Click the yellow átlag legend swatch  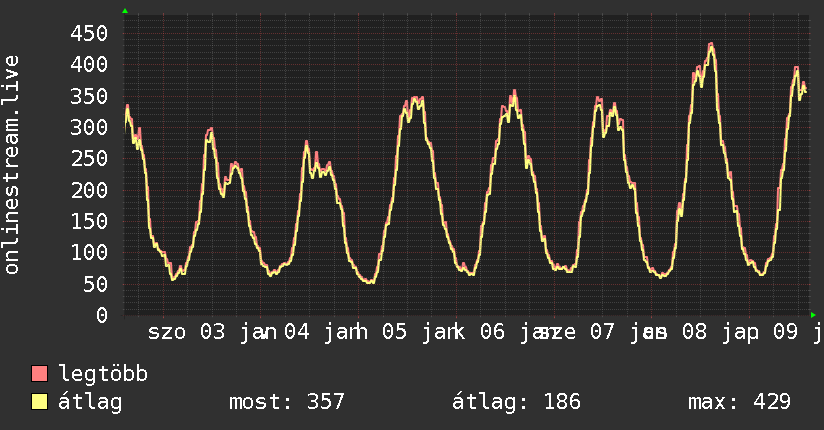click(x=39, y=402)
